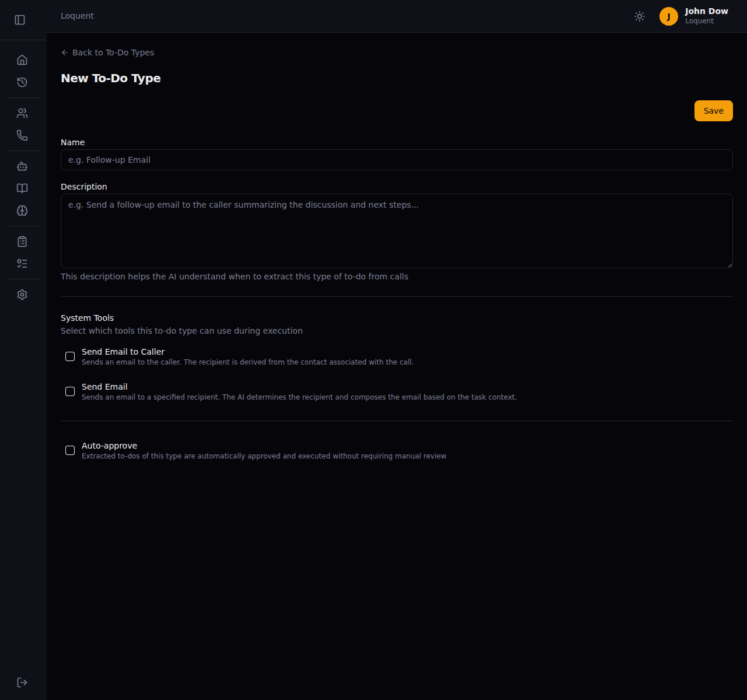Select the Contacts people icon

(x=22, y=113)
